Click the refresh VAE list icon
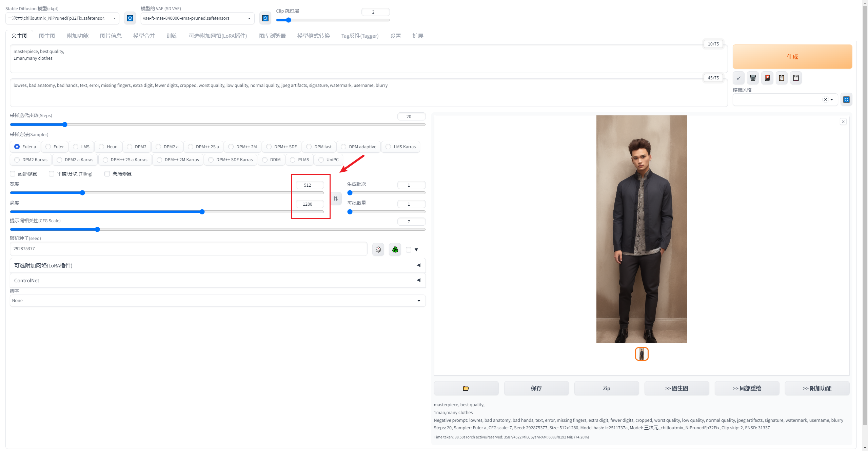868x451 pixels. 265,18
